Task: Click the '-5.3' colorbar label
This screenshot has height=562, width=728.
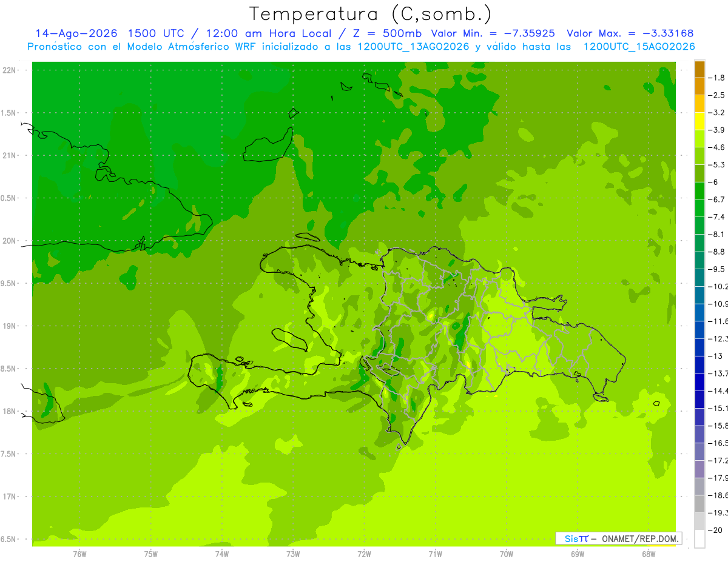Action: [x=718, y=164]
